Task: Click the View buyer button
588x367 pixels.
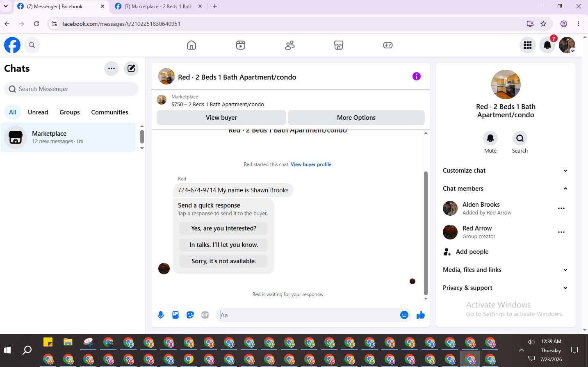Action: 221,118
